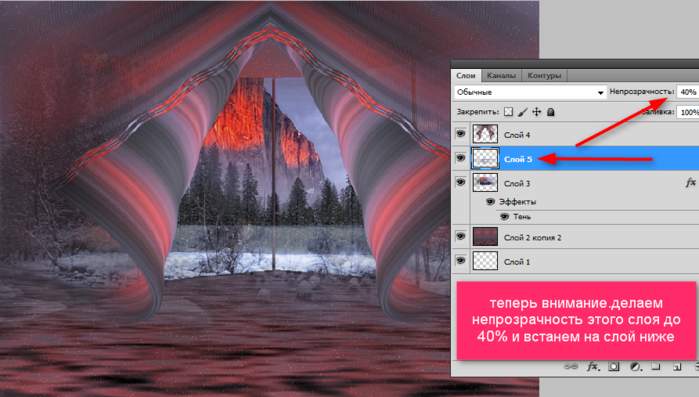Viewport: 699px width, 397px height.
Task: Switch to the Каналы tab
Action: [x=501, y=75]
